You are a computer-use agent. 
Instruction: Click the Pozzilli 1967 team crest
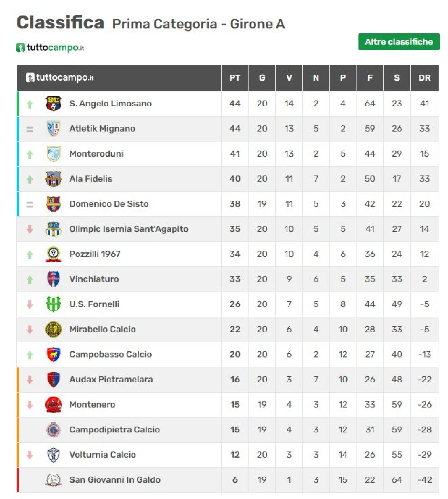pos(54,254)
